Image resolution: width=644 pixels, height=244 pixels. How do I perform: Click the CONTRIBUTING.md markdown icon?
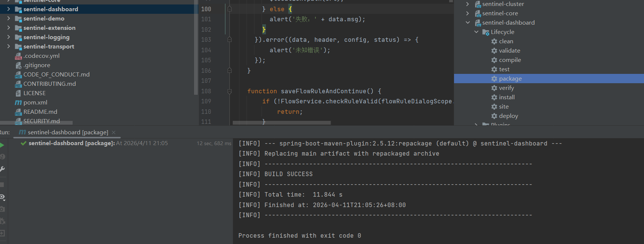[x=18, y=84]
